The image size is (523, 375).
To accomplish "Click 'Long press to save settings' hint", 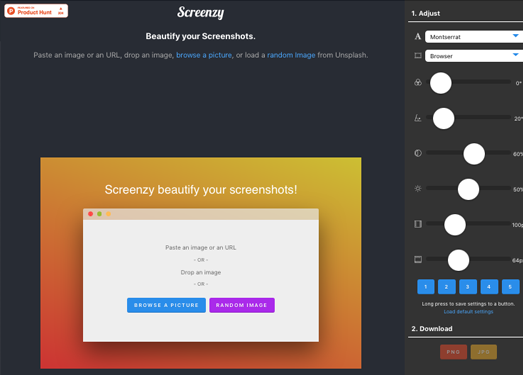I will click(468, 304).
